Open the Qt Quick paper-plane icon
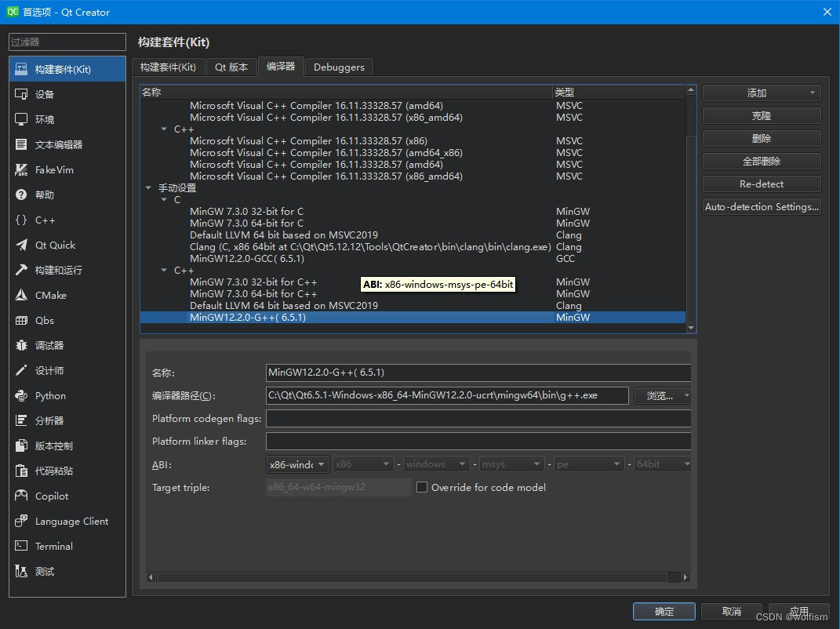The width and height of the screenshot is (840, 629). [21, 245]
